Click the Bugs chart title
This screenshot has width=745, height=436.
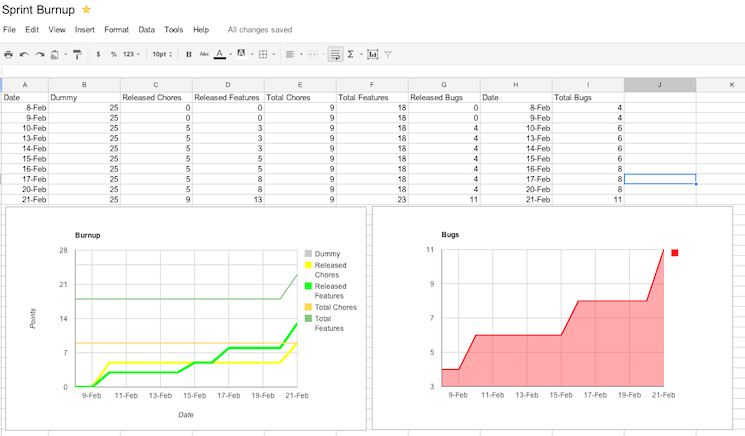click(x=450, y=235)
